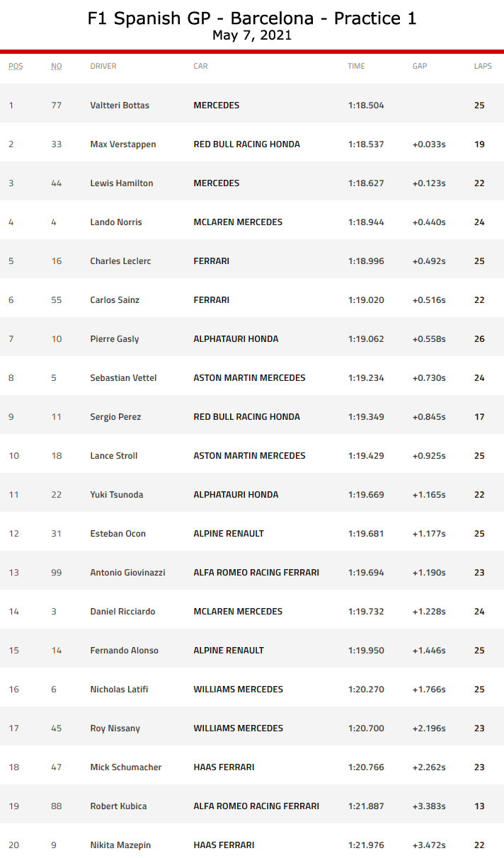Click Pierre Gasly's ALPHATAURI HONDA car
504x858 pixels.
(x=236, y=339)
